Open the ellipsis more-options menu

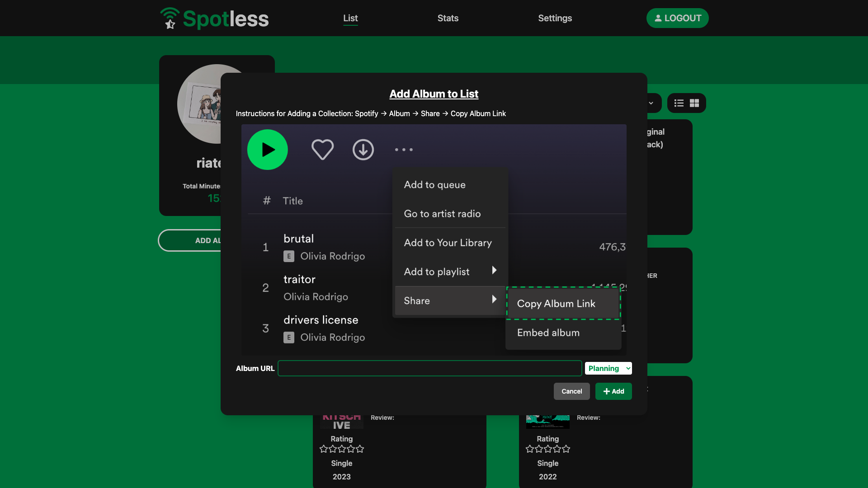[x=404, y=150]
